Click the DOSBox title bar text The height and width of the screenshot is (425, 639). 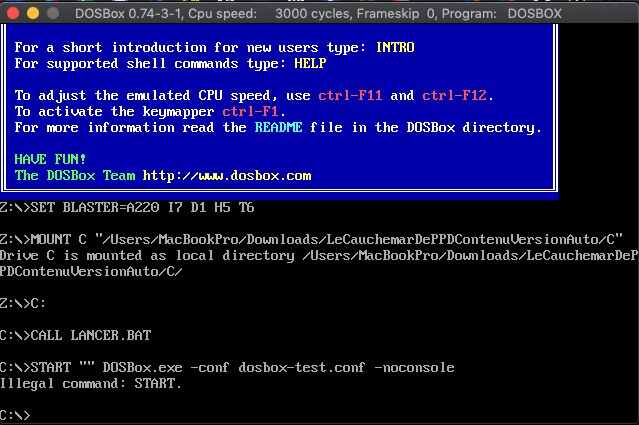pos(318,14)
